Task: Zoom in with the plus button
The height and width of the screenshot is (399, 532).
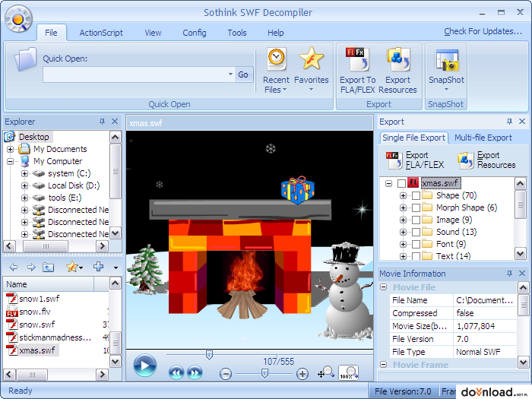Action: (302, 374)
